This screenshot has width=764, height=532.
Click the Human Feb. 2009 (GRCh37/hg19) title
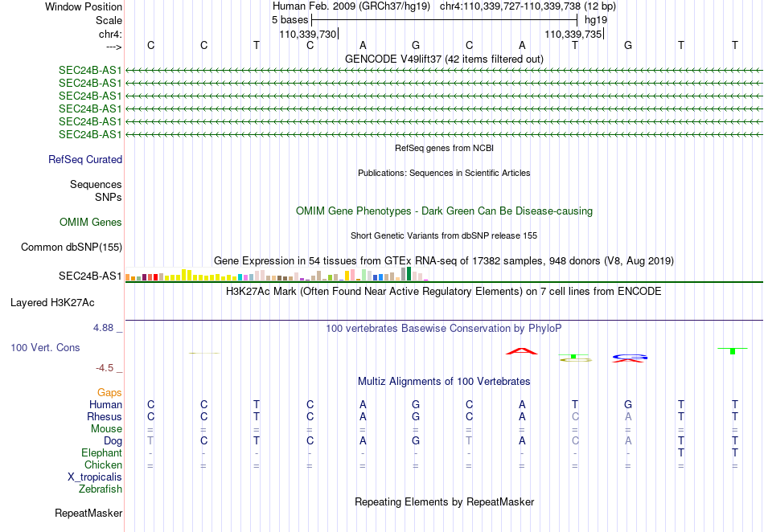351,6
